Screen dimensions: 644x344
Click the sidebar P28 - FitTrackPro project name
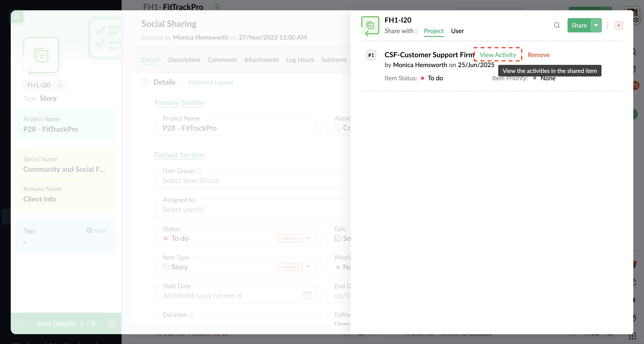tap(51, 129)
